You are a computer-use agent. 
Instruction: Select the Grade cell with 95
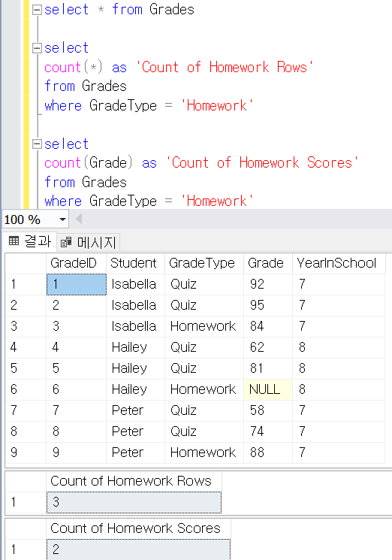pos(267,305)
